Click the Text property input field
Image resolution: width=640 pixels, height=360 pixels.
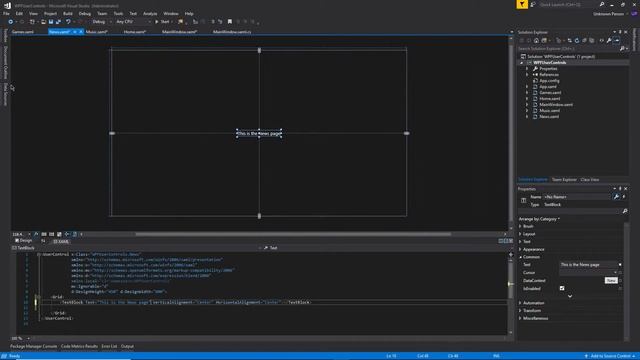[588, 265]
